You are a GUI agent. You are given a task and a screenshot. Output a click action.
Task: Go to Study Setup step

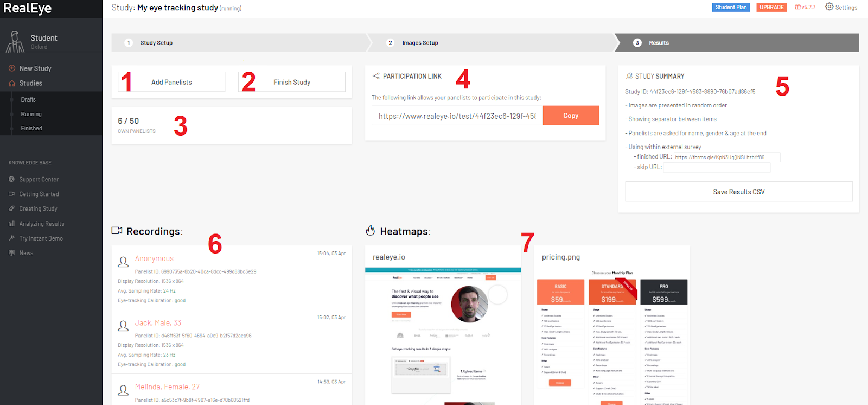(156, 43)
